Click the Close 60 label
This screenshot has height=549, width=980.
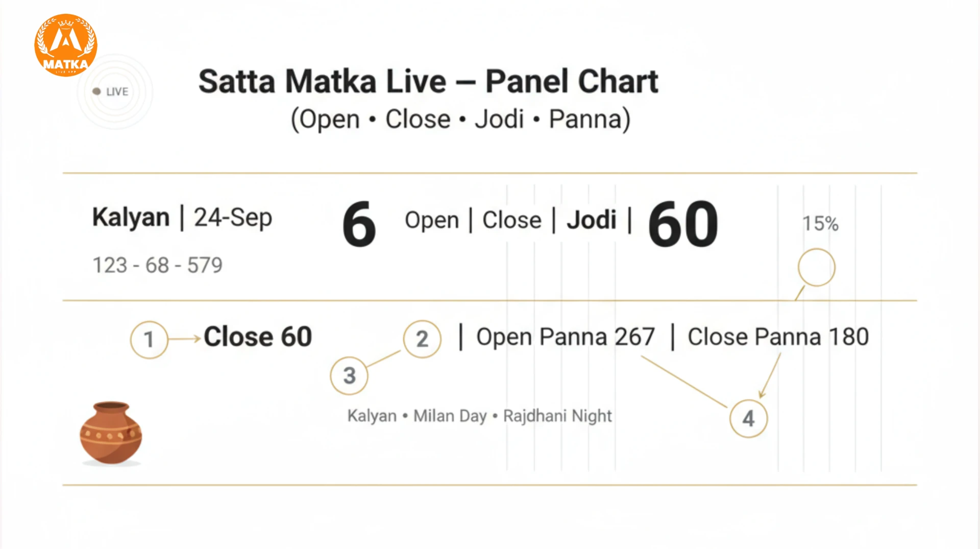click(258, 337)
